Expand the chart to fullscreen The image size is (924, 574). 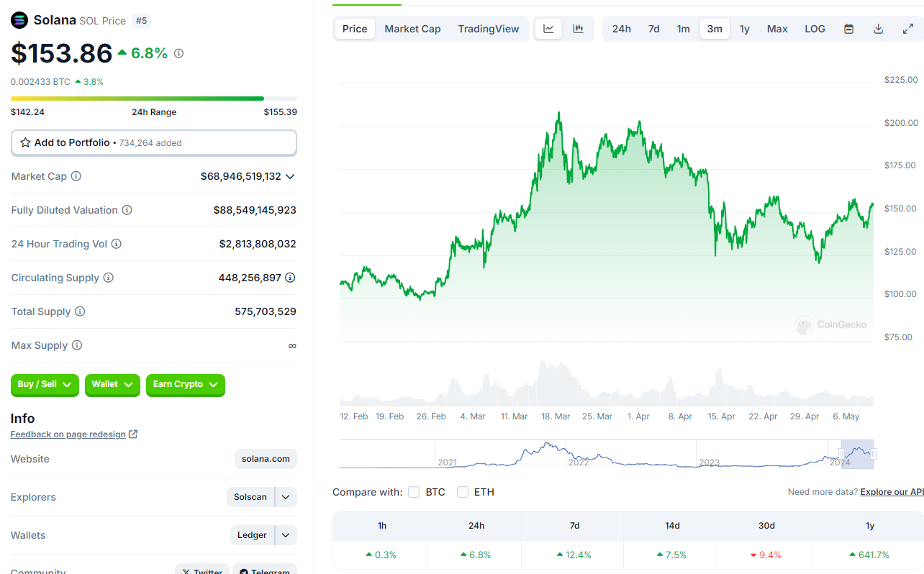pyautogui.click(x=907, y=29)
